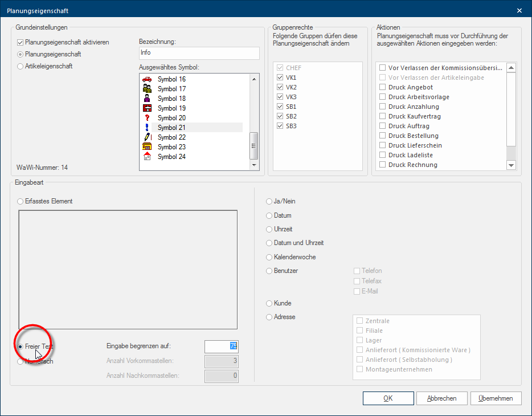This screenshot has height=416, width=532.
Task: Click into the Bezeichnung text field
Action: [199, 53]
